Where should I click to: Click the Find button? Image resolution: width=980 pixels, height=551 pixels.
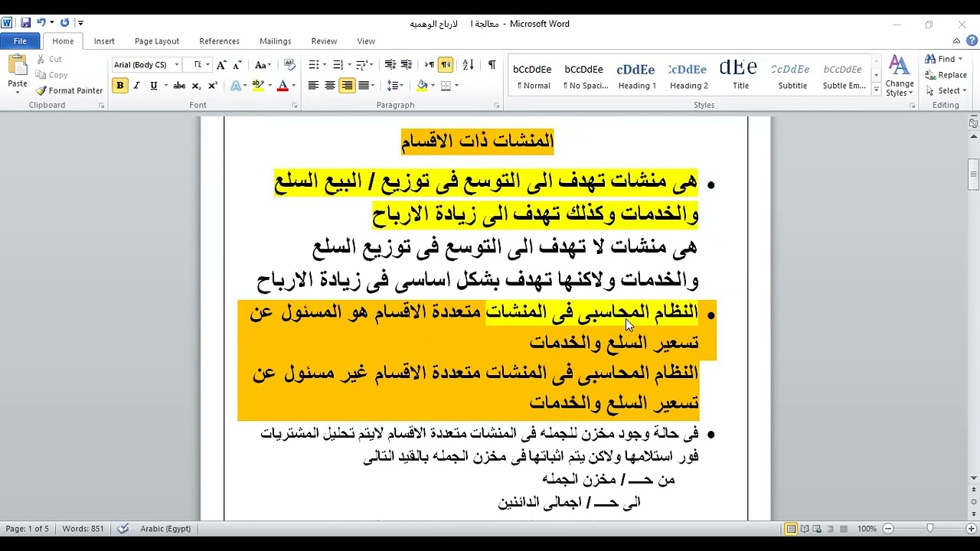pyautogui.click(x=943, y=59)
